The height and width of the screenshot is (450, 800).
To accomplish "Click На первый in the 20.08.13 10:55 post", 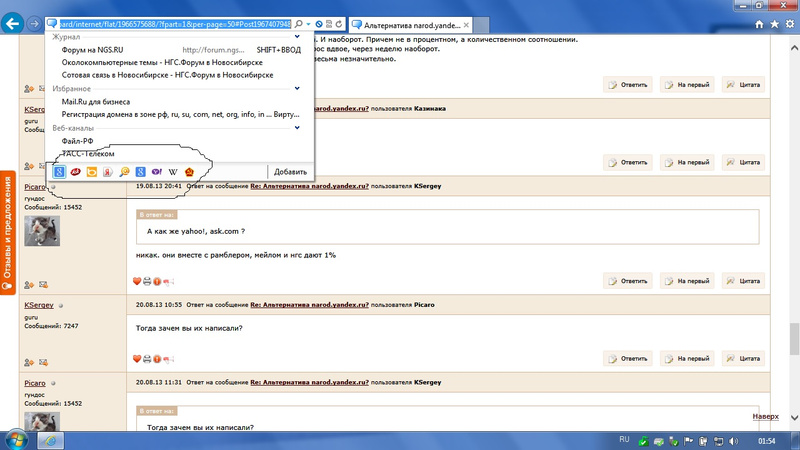I will tap(687, 359).
